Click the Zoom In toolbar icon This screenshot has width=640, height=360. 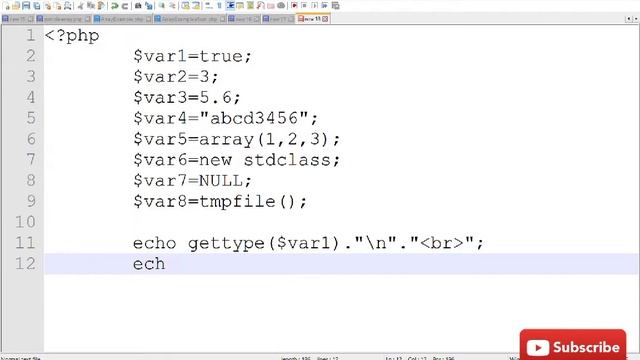click(162, 6)
